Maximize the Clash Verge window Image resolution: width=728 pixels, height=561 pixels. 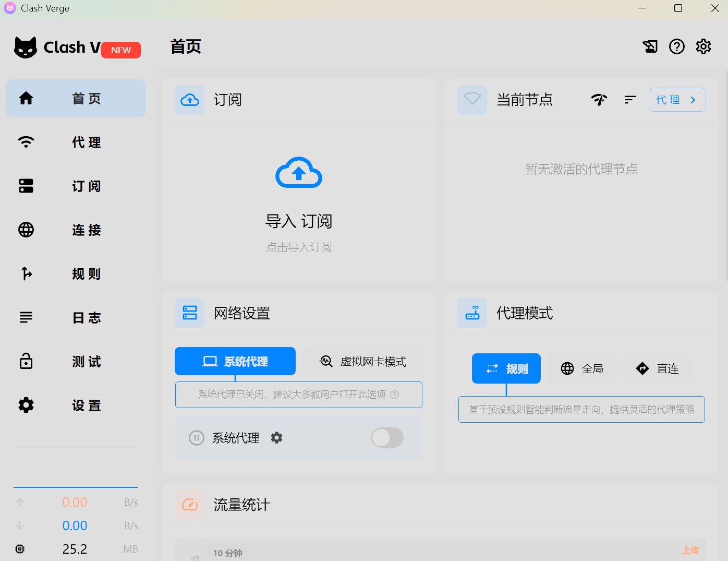click(x=678, y=8)
